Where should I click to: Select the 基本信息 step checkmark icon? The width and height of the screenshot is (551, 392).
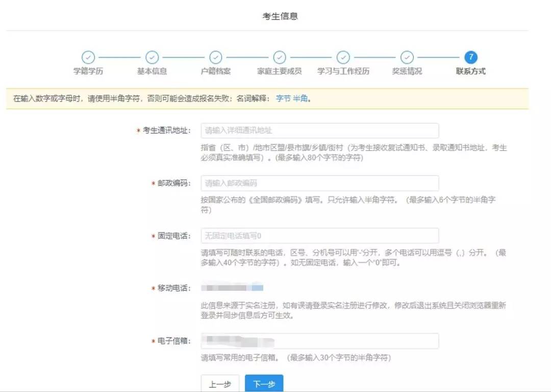pos(152,57)
